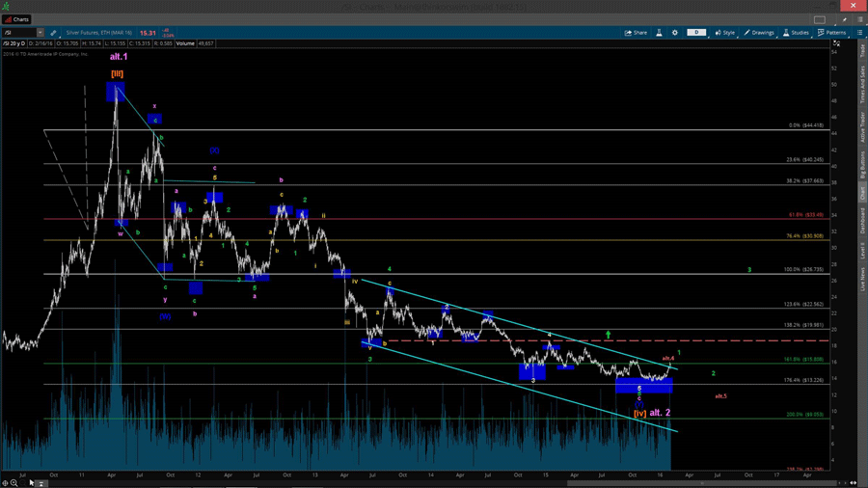The height and width of the screenshot is (488, 868).
Task: Click the Studies button
Action: [797, 33]
